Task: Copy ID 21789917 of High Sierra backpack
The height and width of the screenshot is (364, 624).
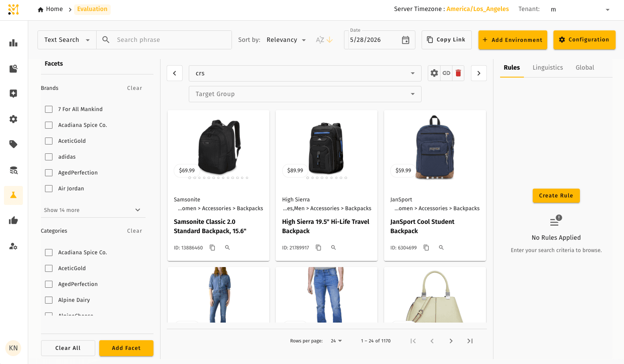Action: 318,248
